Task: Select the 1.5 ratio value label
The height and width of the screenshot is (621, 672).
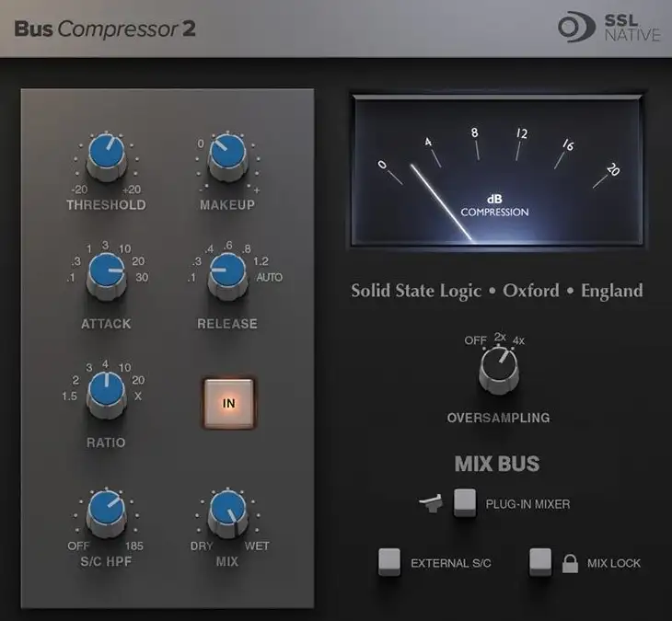Action: pos(69,397)
